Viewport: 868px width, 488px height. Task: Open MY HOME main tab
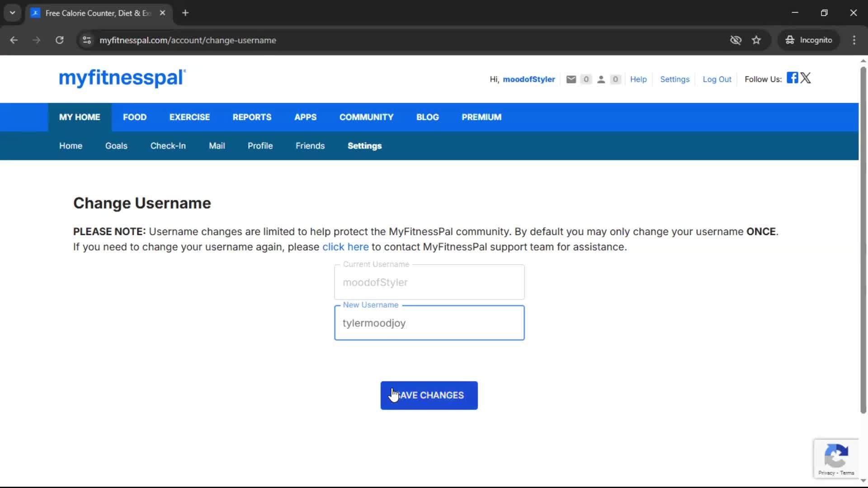coord(80,117)
